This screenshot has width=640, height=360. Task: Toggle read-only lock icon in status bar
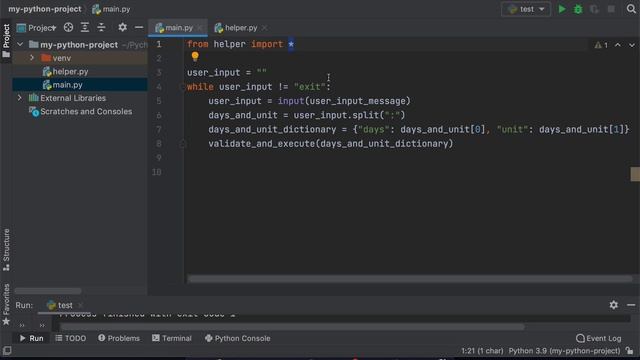click(630, 351)
